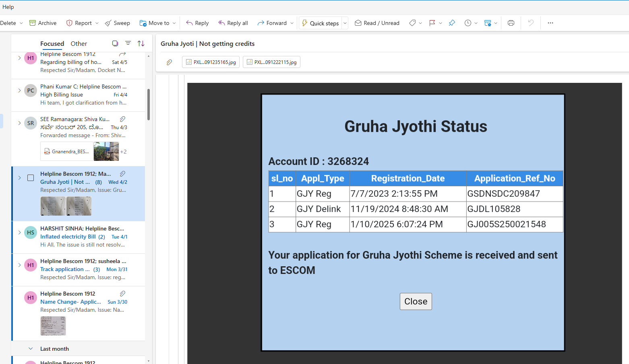Open the Gnanendra_BES... attachment chip

[66, 152]
